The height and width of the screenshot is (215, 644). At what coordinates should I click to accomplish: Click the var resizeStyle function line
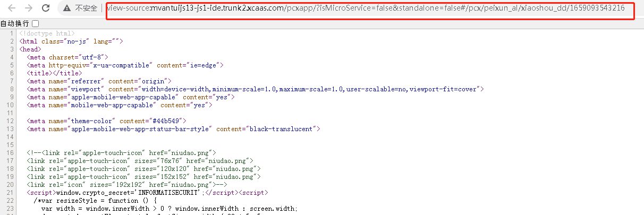(96, 200)
